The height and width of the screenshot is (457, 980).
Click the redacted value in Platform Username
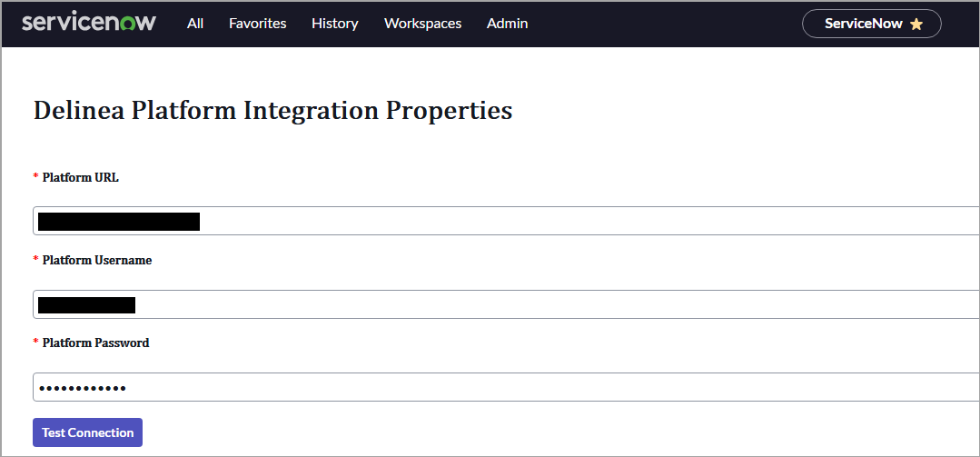point(86,304)
